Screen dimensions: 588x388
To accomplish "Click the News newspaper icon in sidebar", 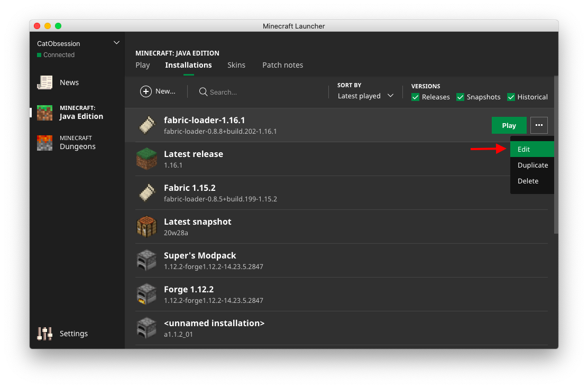I will pyautogui.click(x=45, y=82).
